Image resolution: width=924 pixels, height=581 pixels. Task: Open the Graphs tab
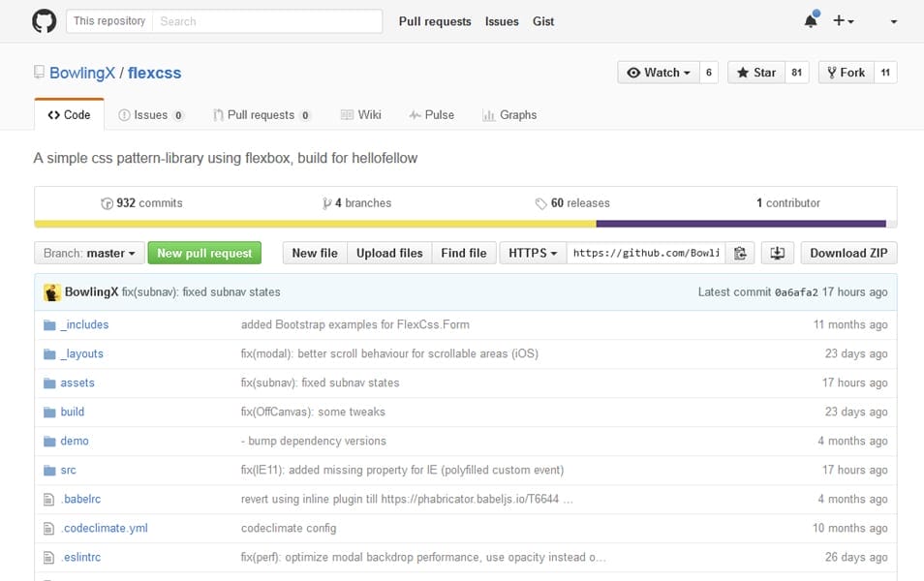tap(509, 115)
